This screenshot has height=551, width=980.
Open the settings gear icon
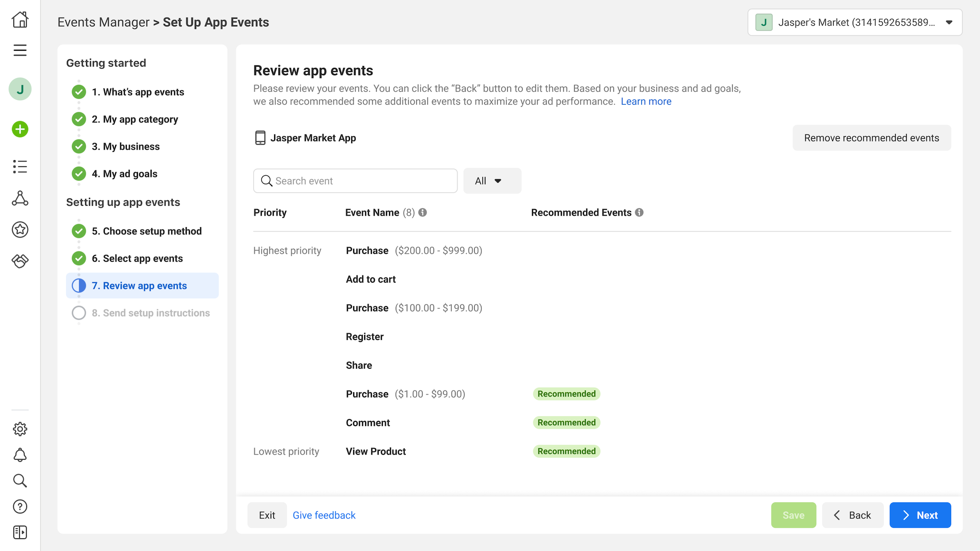(20, 429)
